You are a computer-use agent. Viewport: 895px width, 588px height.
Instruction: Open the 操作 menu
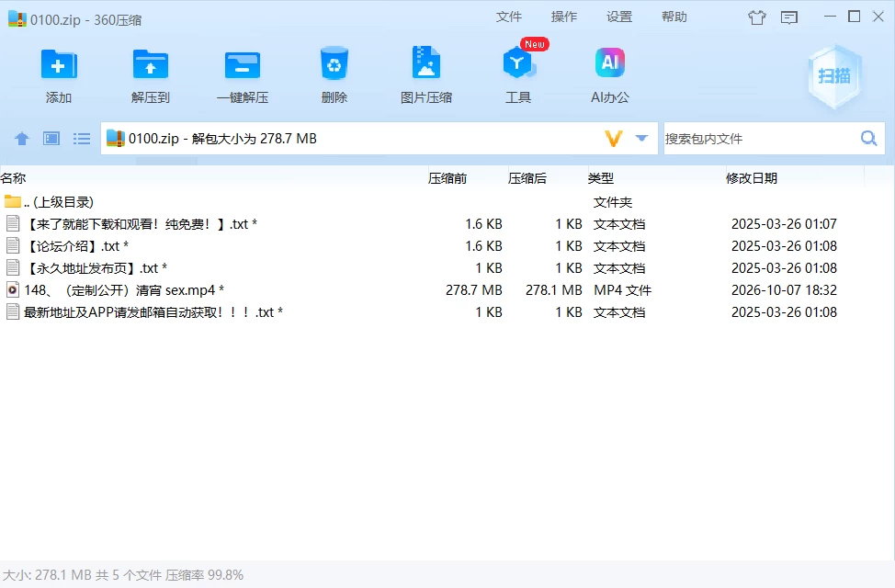pyautogui.click(x=564, y=17)
